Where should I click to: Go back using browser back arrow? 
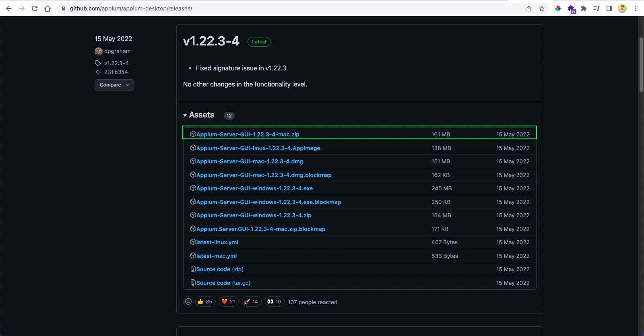(x=9, y=8)
